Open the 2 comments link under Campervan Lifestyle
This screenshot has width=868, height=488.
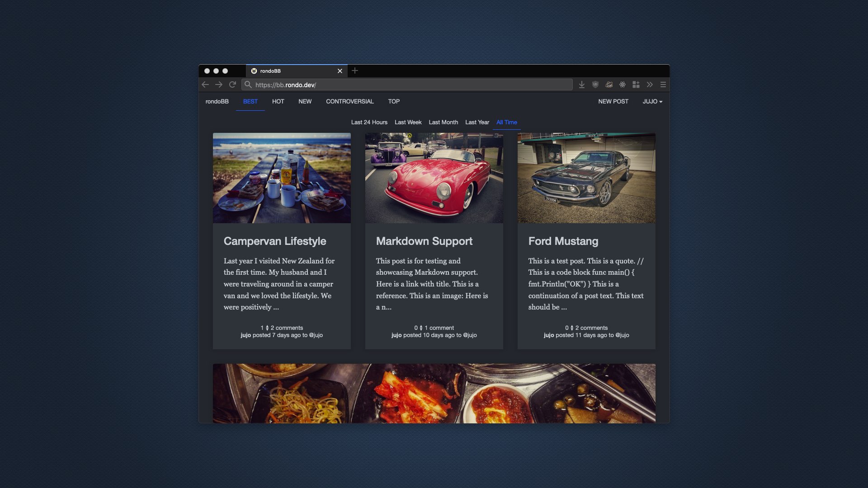click(x=287, y=328)
